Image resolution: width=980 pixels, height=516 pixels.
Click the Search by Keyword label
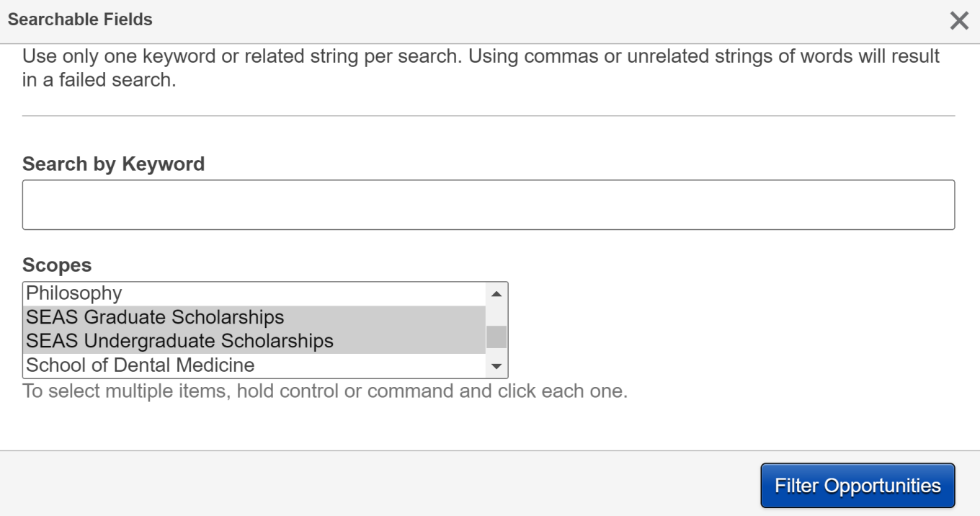point(113,164)
